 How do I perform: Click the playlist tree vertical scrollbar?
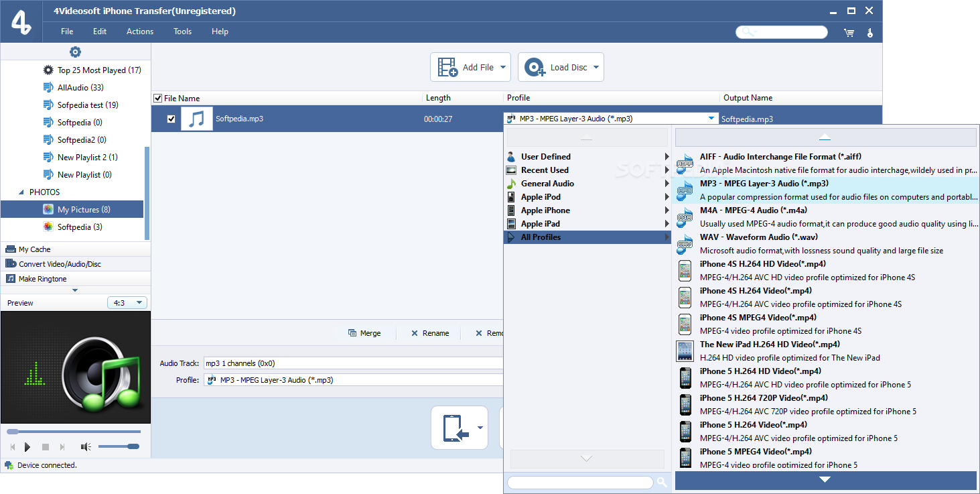click(x=147, y=194)
